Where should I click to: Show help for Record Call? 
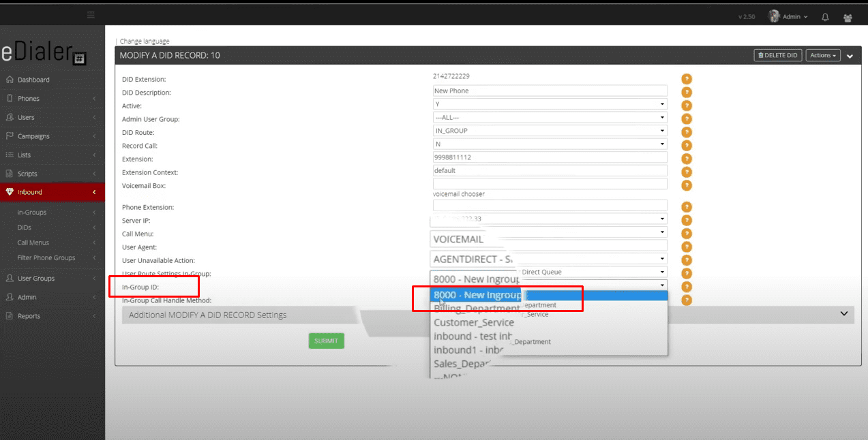687,146
